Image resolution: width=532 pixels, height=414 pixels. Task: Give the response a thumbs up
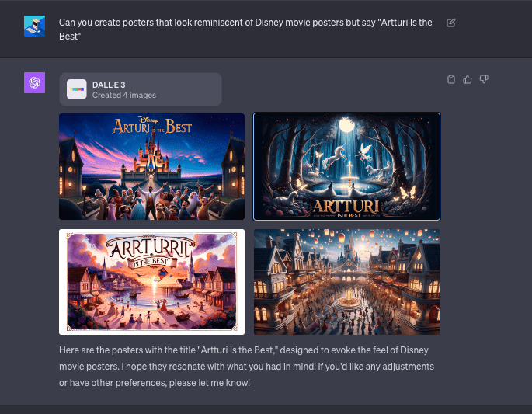click(468, 79)
